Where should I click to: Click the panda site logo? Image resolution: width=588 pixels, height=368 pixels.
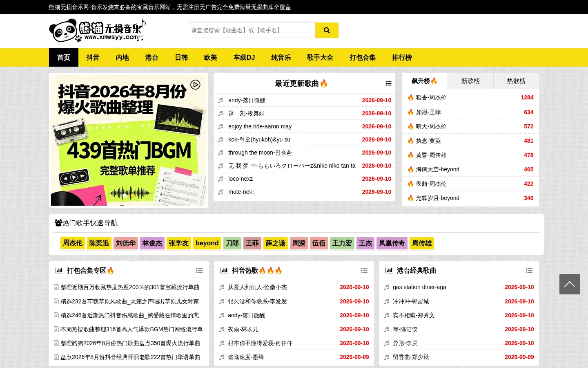point(97,31)
